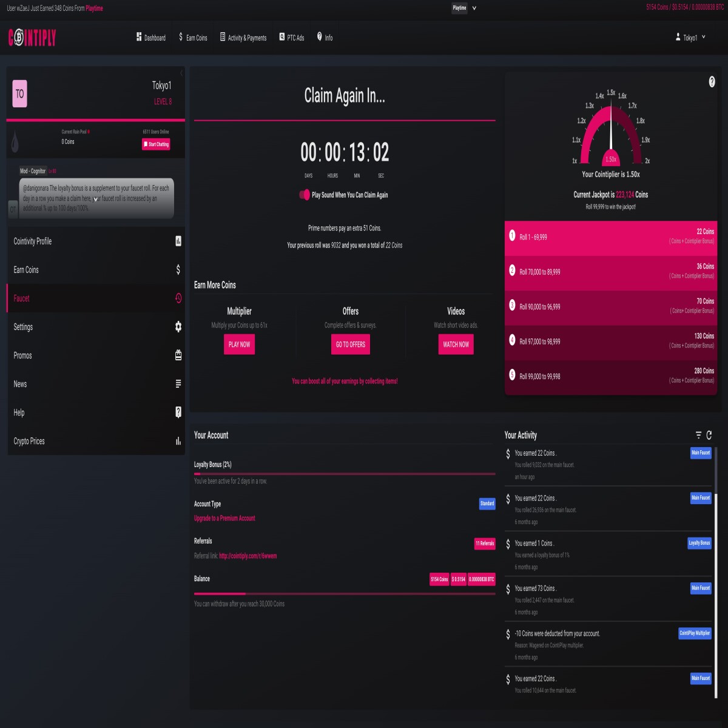Viewport: 728px width, 728px height.
Task: Open the Info menu item
Action: [325, 38]
